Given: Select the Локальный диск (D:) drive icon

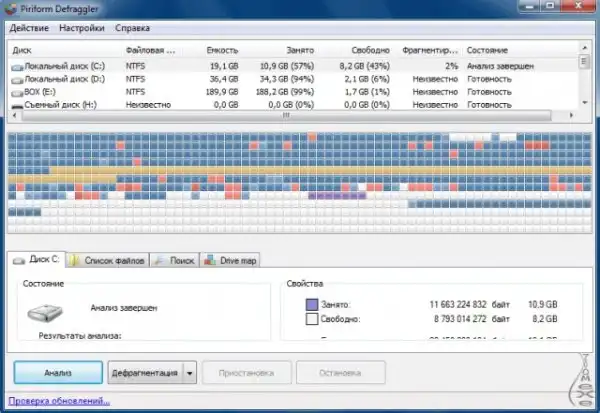Looking at the screenshot, I should [16, 77].
